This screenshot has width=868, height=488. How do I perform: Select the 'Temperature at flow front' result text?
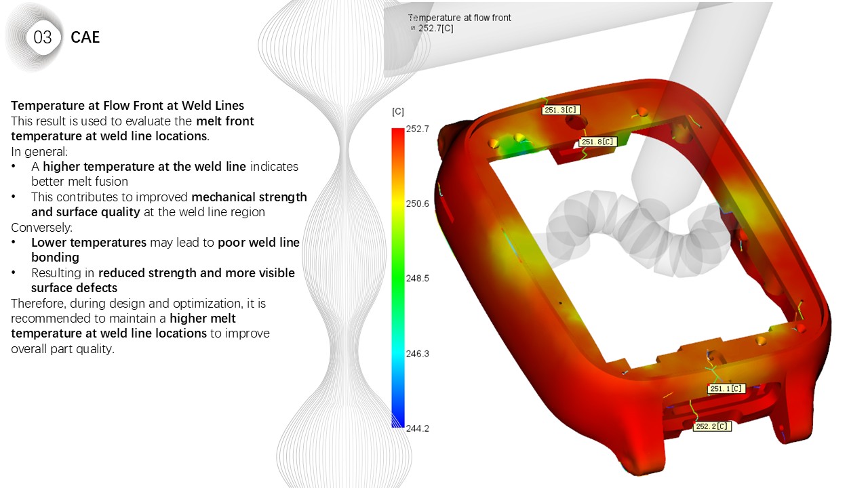tap(460, 18)
